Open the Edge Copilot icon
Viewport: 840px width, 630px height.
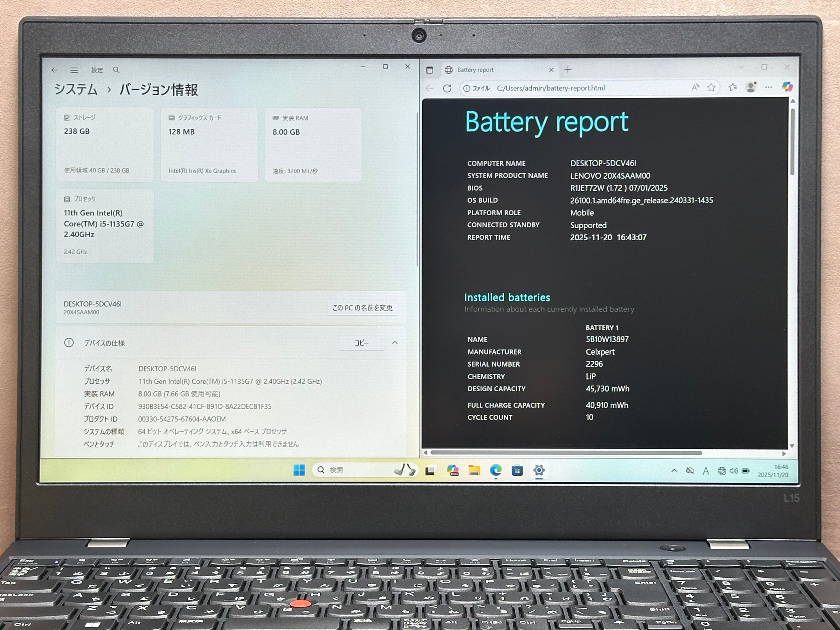787,87
